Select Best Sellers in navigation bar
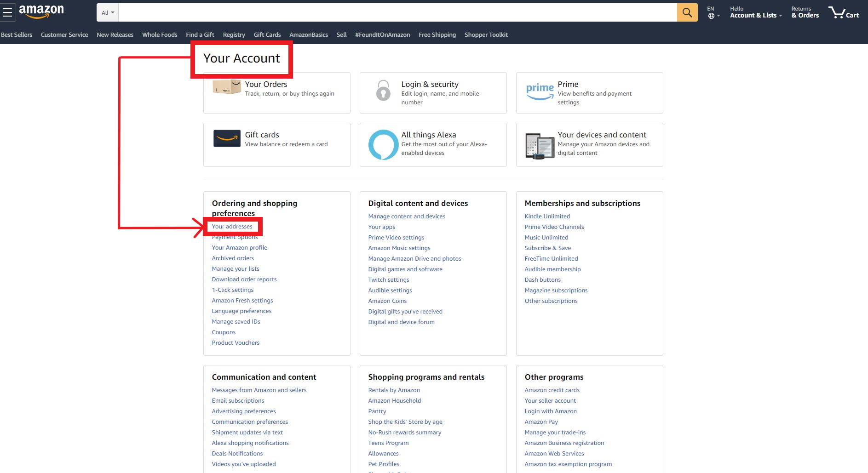This screenshot has height=473, width=868. 17,34
